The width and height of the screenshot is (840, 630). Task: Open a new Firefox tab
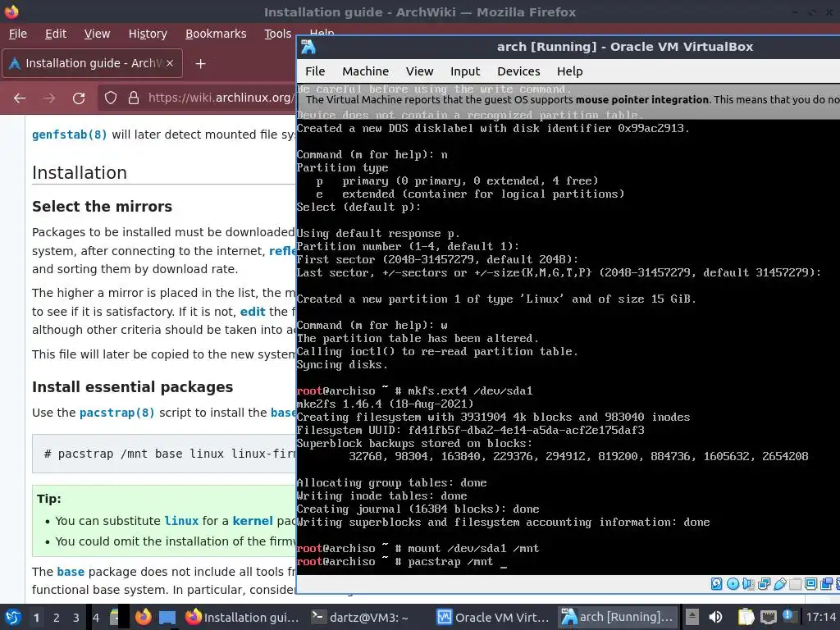(x=200, y=64)
